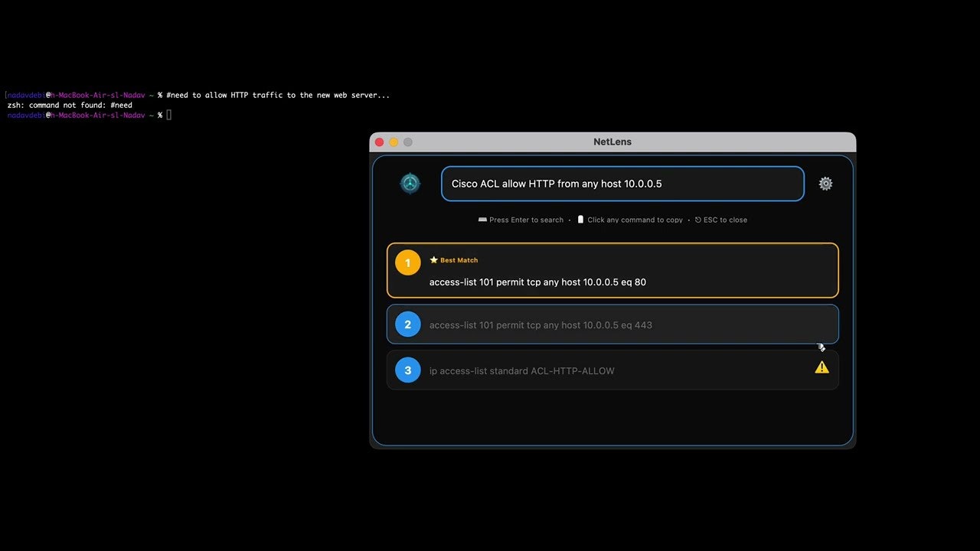Viewport: 980px width, 551px height.
Task: Click the clipboard icon in the hint bar
Action: 580,220
